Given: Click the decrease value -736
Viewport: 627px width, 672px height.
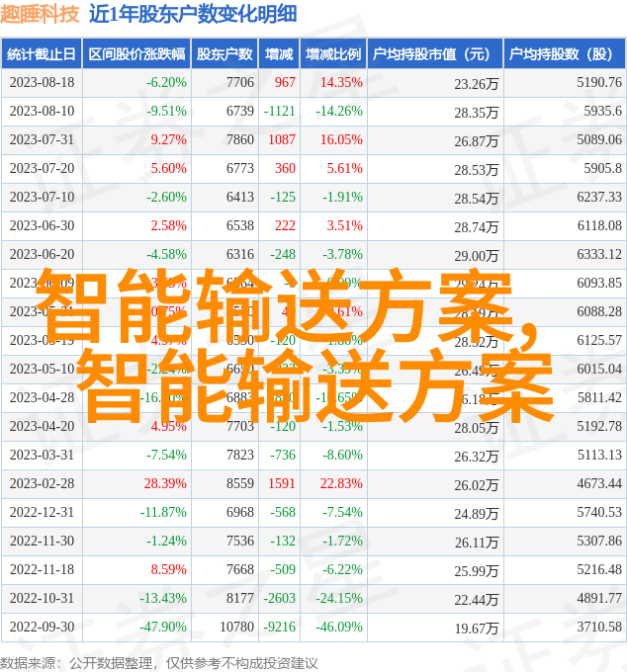Looking at the screenshot, I should point(283,456).
